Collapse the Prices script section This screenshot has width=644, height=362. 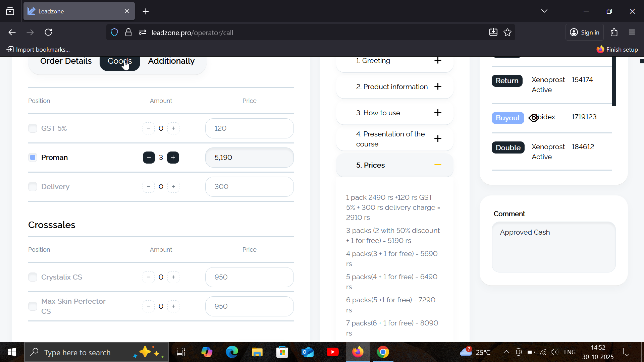[x=438, y=165]
